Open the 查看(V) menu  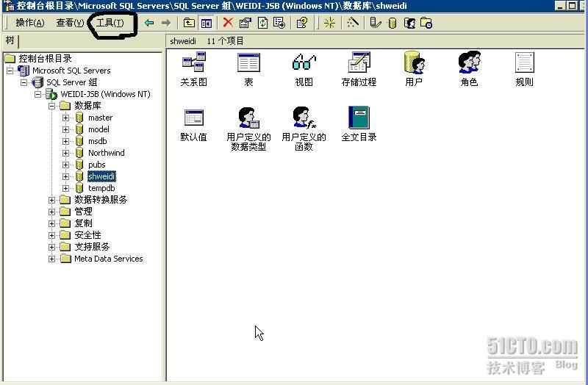(x=70, y=23)
